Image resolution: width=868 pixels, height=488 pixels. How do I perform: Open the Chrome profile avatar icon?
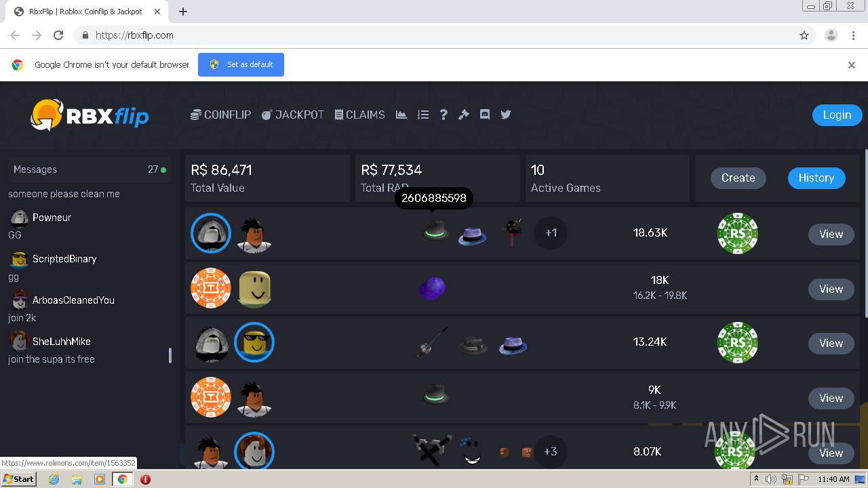coord(831,35)
